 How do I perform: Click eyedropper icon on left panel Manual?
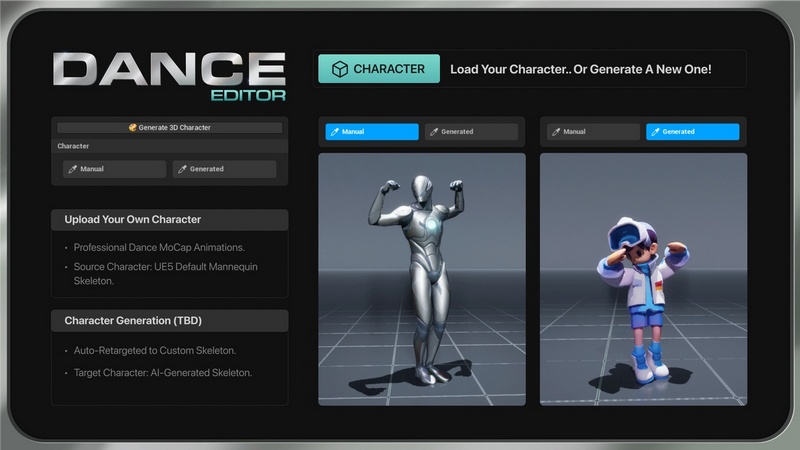pos(72,169)
